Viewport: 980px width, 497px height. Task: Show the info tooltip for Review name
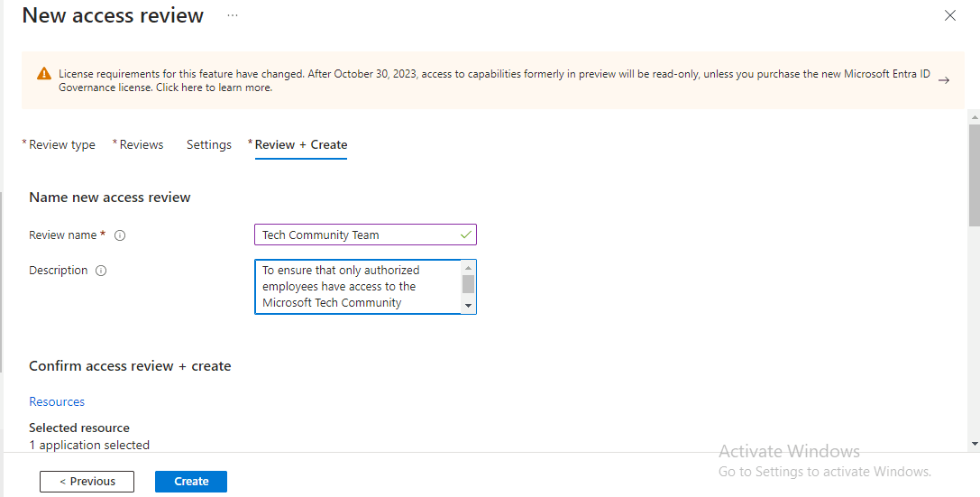coord(120,235)
